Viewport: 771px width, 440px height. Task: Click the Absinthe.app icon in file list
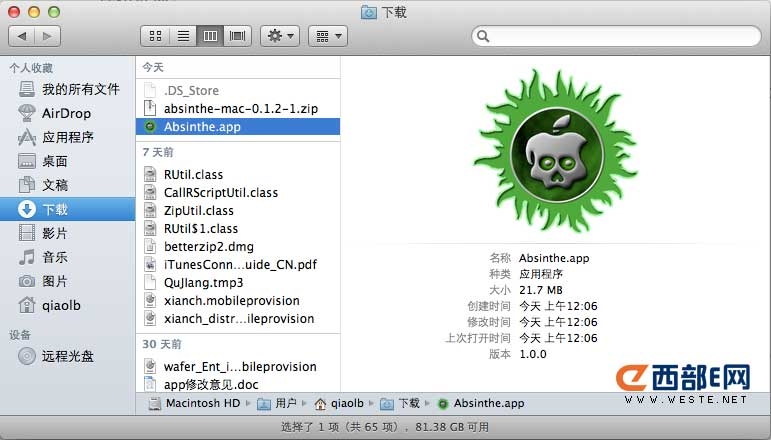point(149,127)
